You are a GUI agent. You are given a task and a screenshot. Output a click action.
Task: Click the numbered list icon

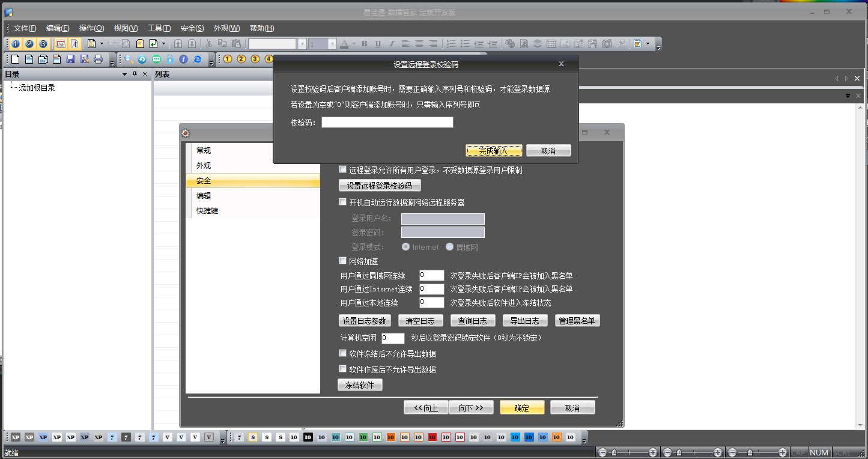[451, 44]
